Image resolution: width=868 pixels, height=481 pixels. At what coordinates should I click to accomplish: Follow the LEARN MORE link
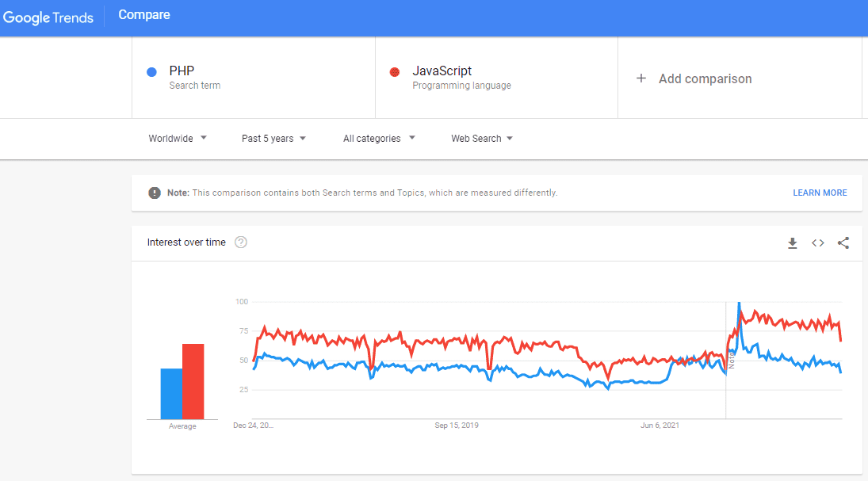[820, 193]
